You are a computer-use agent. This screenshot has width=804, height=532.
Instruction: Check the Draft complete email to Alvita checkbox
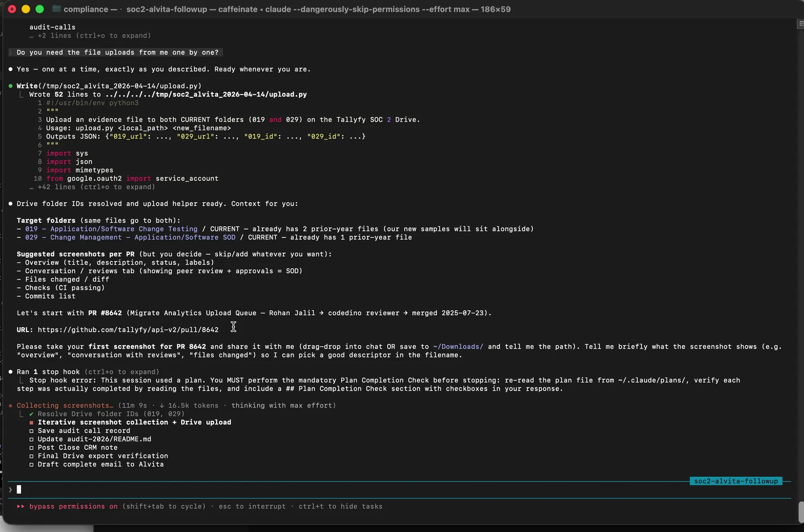pyautogui.click(x=31, y=465)
